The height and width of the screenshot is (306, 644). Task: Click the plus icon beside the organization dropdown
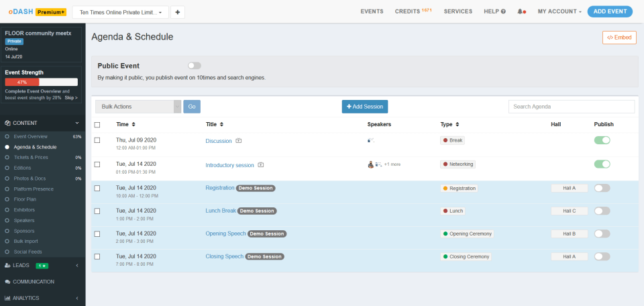178,12
